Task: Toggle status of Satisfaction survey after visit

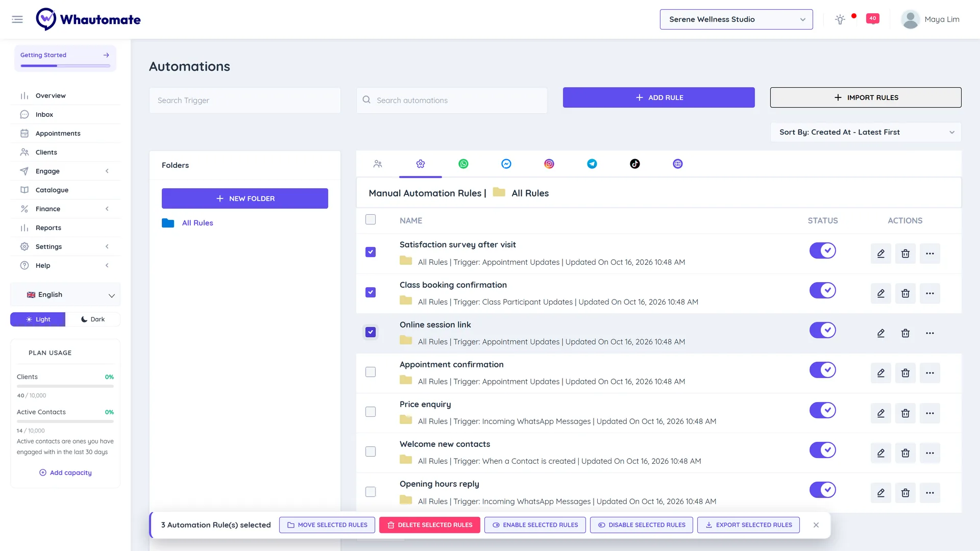Action: coord(823,251)
